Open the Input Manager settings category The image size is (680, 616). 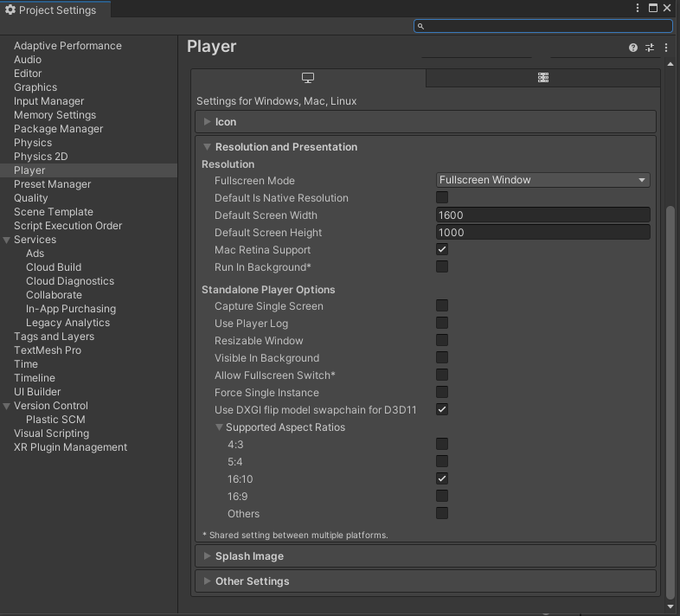click(x=48, y=101)
